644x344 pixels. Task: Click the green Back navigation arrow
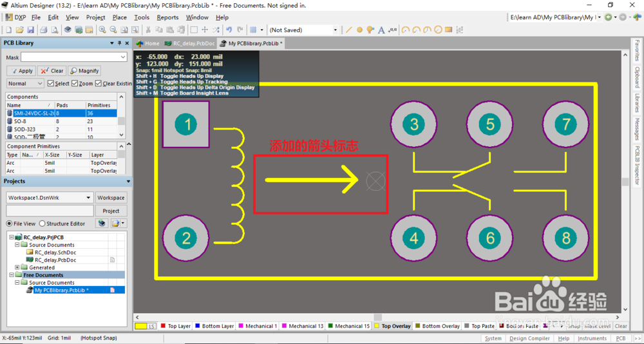[x=609, y=17]
